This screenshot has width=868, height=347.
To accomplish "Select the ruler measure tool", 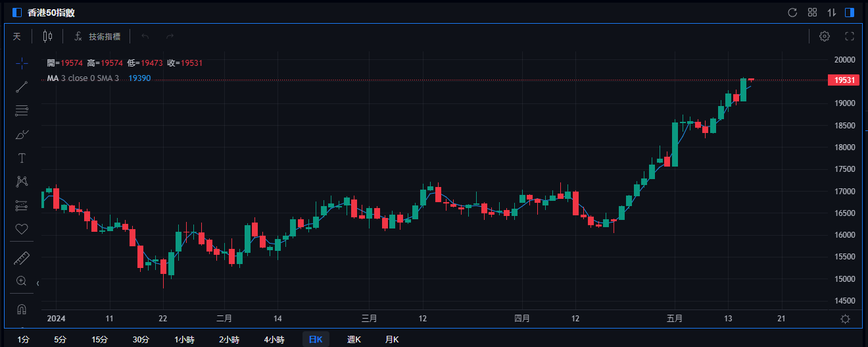I will pyautogui.click(x=22, y=258).
